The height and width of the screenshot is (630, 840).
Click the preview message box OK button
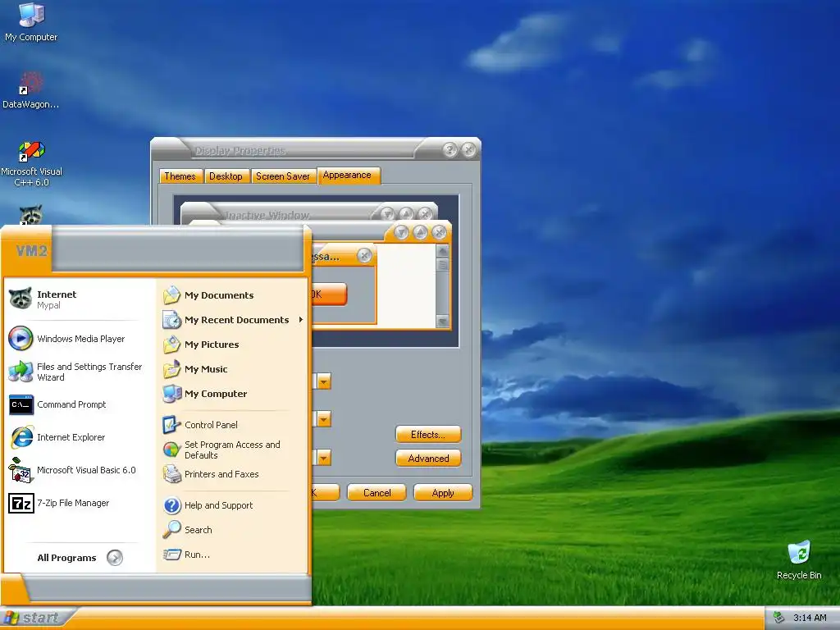[x=329, y=294]
